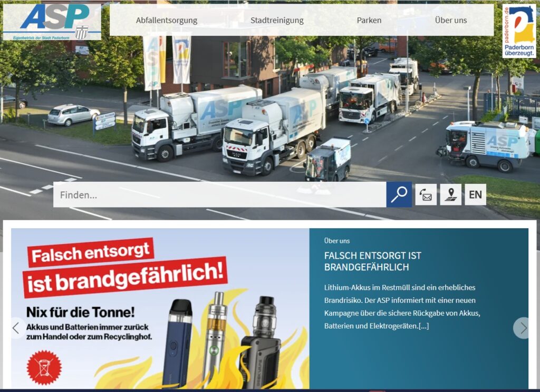Open the FALSCH ENTSORGT IST BRANDGEFÄHRLICH headline
The image size is (540, 392).
[373, 261]
